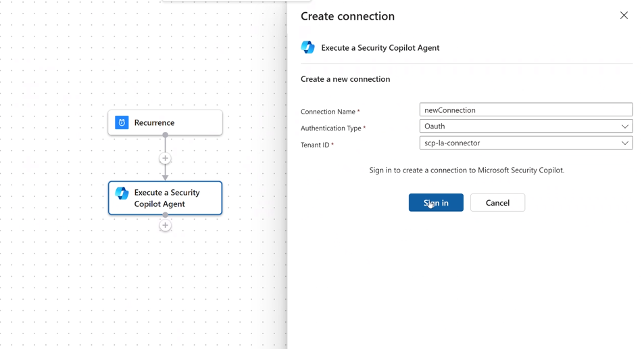
Task: Click the 'Create a new connection' heading
Action: [x=345, y=79]
